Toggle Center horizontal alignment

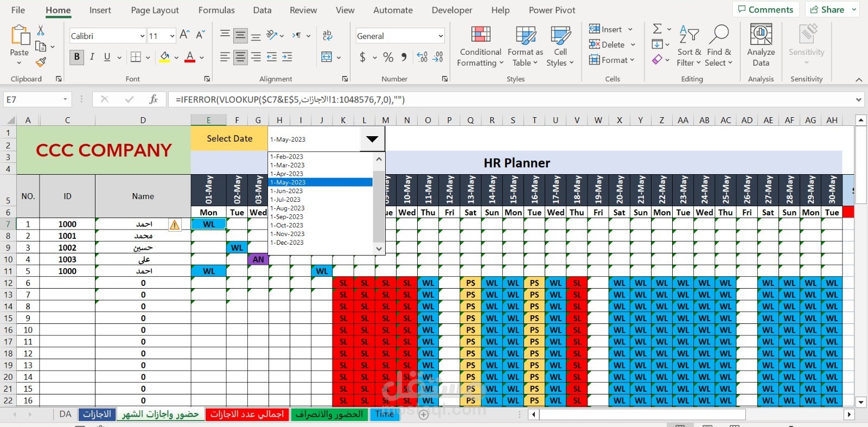click(240, 57)
